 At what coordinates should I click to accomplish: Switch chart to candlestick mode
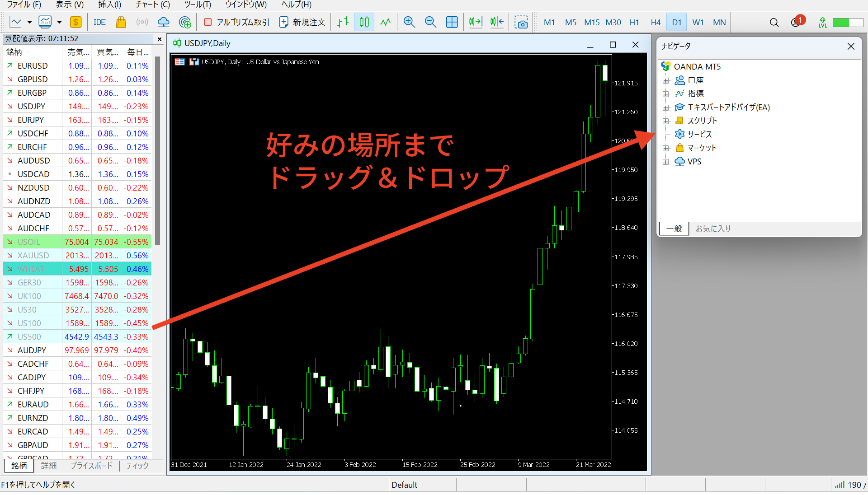364,22
